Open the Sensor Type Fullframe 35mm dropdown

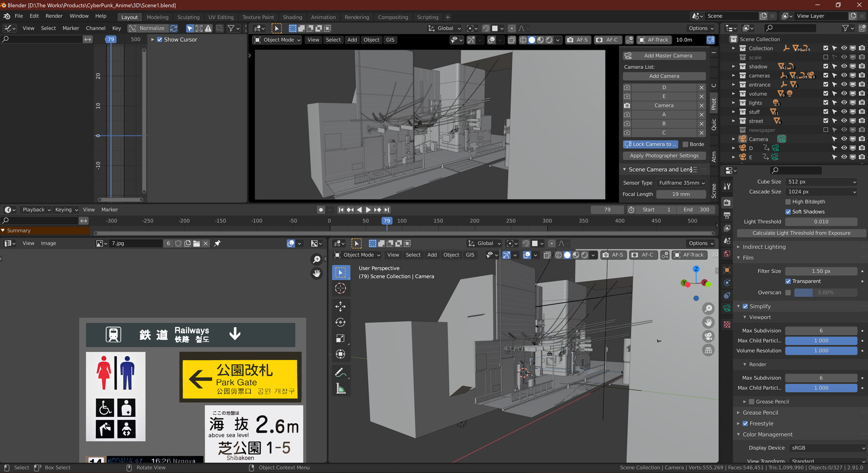[x=681, y=182]
